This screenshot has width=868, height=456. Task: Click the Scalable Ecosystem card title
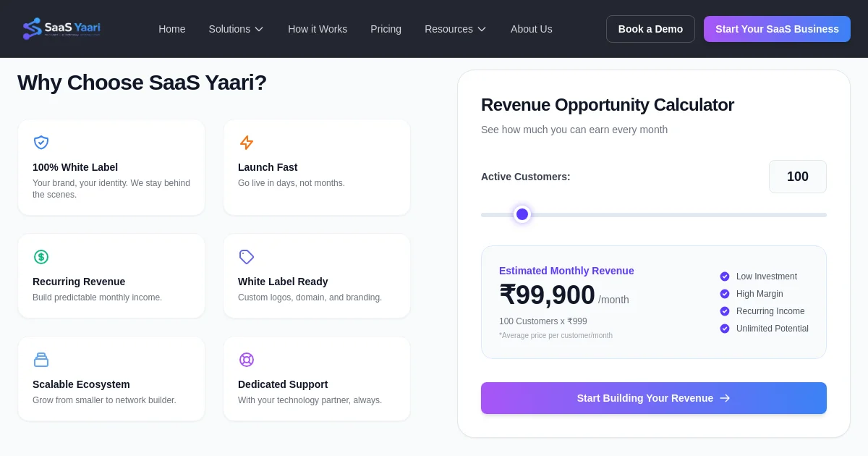(x=81, y=384)
